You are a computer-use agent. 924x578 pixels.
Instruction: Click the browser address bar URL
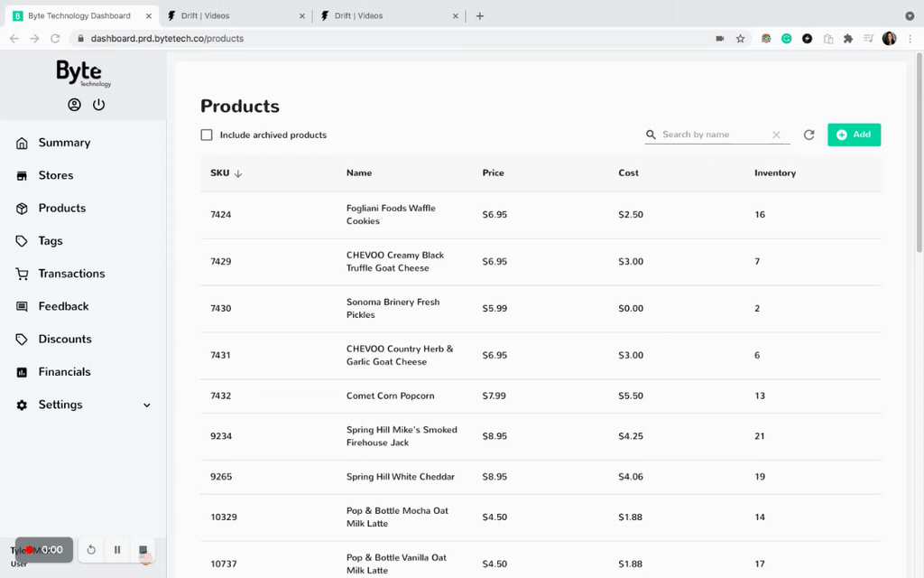[167, 38]
